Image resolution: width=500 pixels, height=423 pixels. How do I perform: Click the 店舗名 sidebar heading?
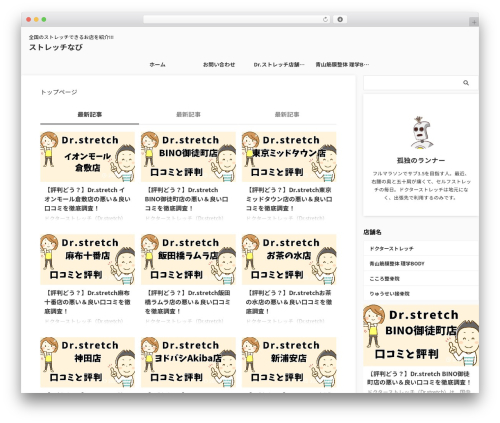click(372, 232)
